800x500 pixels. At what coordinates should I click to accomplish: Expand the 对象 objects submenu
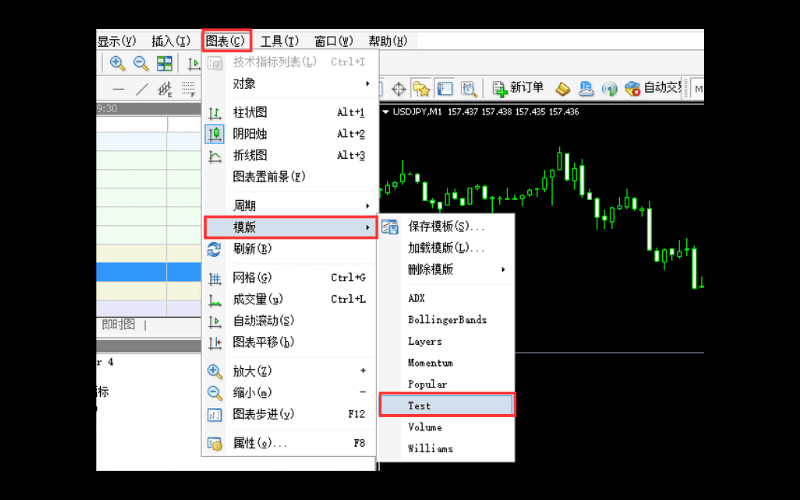click(290, 84)
